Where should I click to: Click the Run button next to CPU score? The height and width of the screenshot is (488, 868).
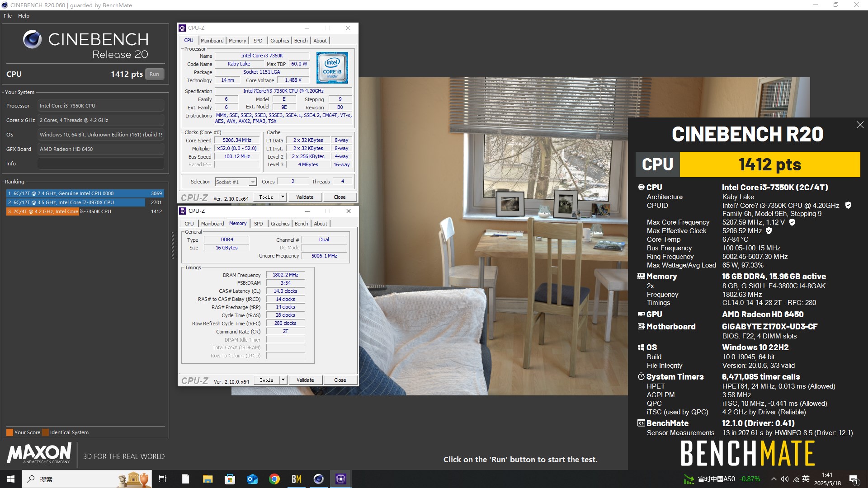(155, 74)
